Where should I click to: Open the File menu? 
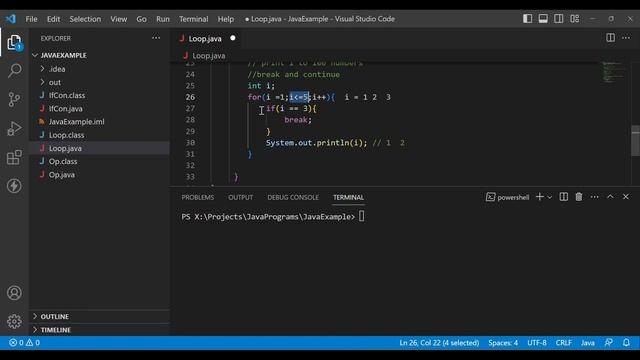31,19
